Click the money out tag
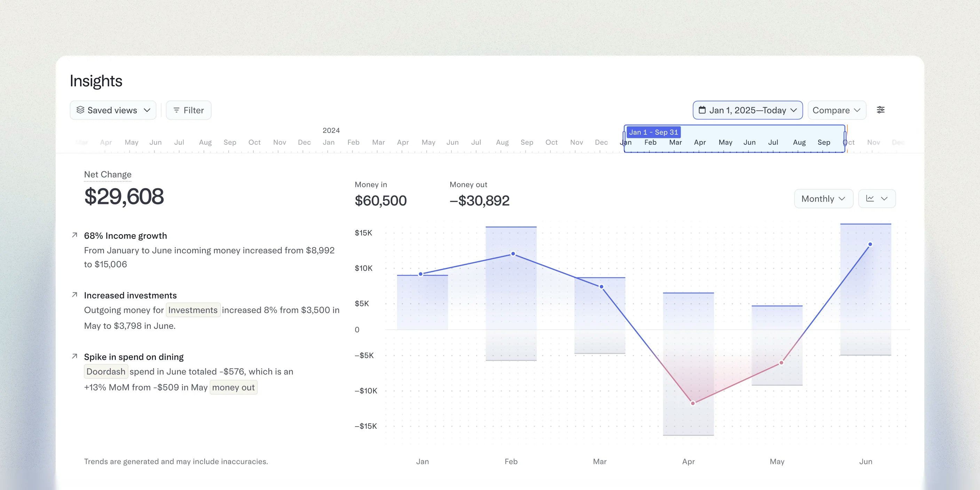980x490 pixels. 233,387
